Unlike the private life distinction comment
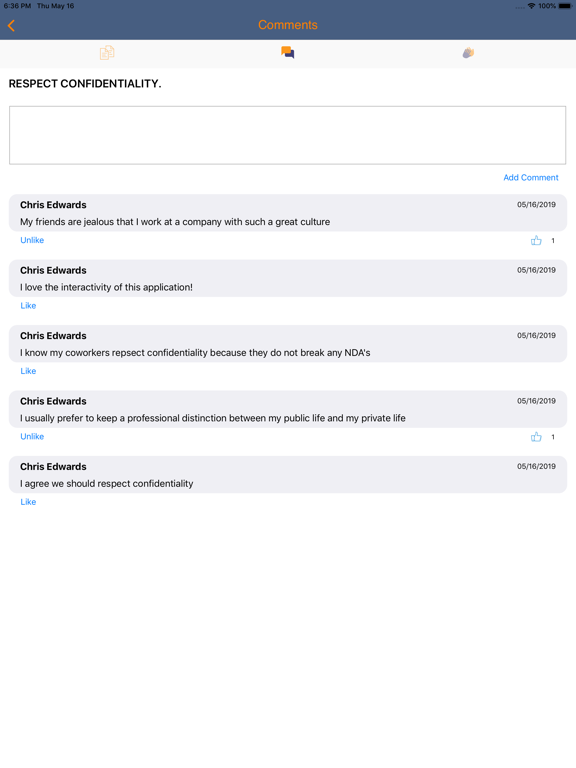Viewport: 576px width, 768px height. point(32,436)
